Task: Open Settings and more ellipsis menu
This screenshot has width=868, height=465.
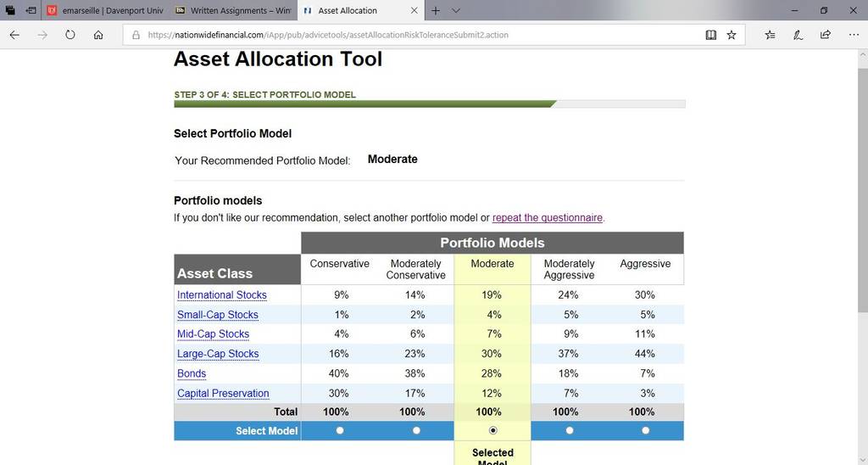Action: click(x=854, y=35)
